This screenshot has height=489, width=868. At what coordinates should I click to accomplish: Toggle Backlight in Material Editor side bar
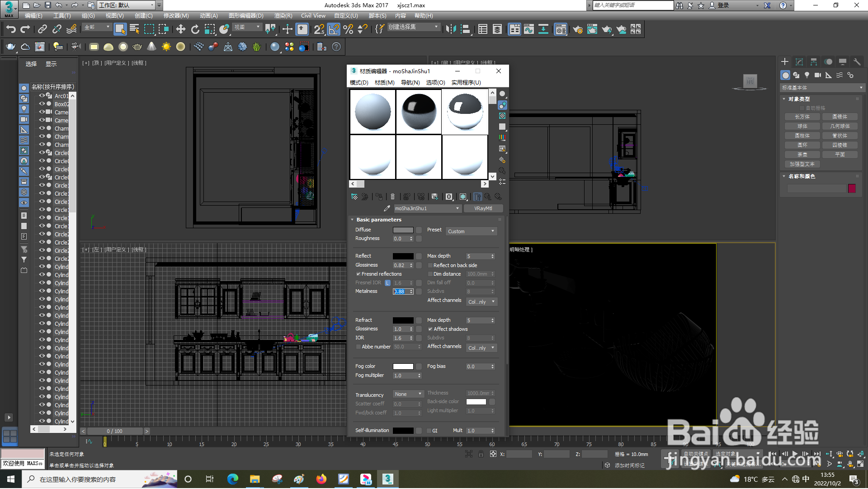click(502, 105)
